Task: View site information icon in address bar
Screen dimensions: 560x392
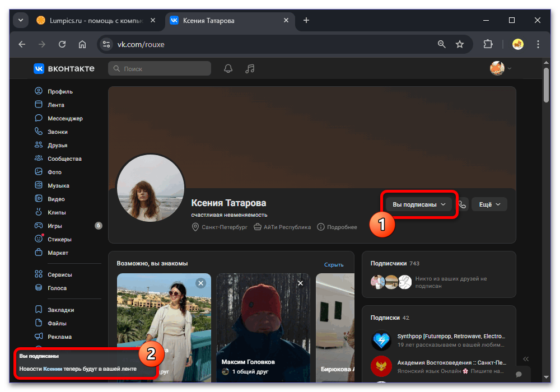Action: click(x=106, y=44)
